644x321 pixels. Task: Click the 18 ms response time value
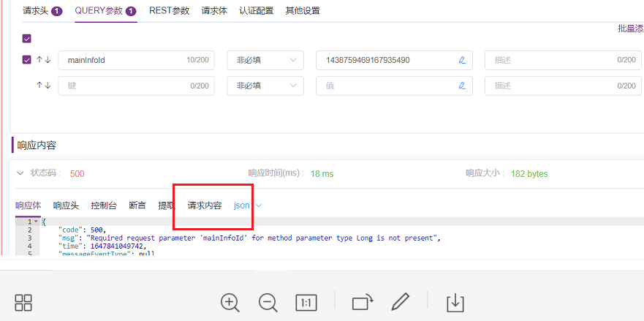[x=322, y=174]
